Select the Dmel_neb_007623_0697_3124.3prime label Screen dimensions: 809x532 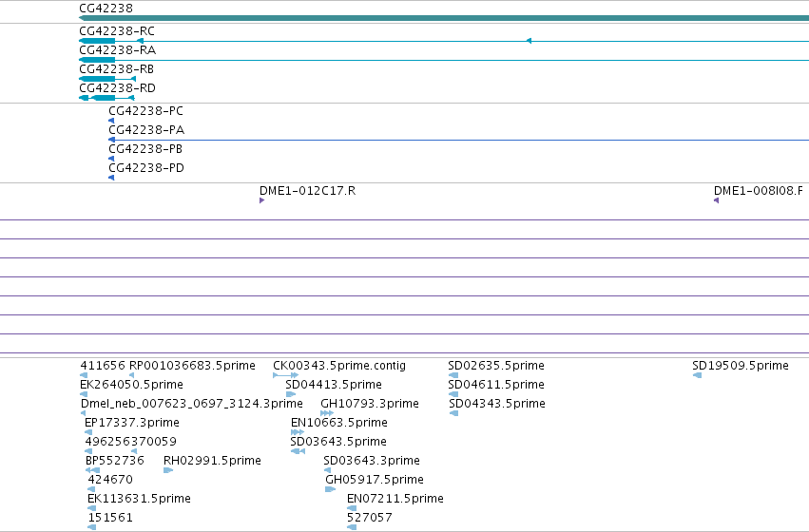coord(191,404)
